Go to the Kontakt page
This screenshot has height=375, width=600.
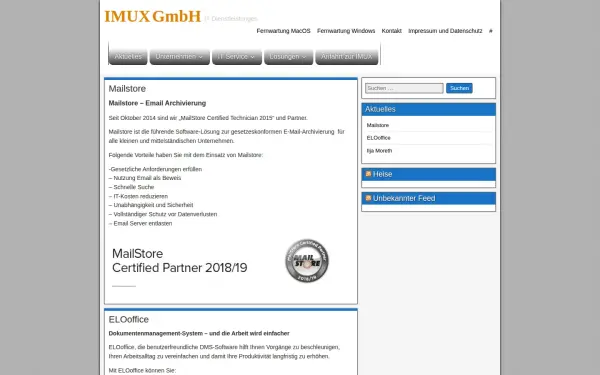tap(391, 31)
